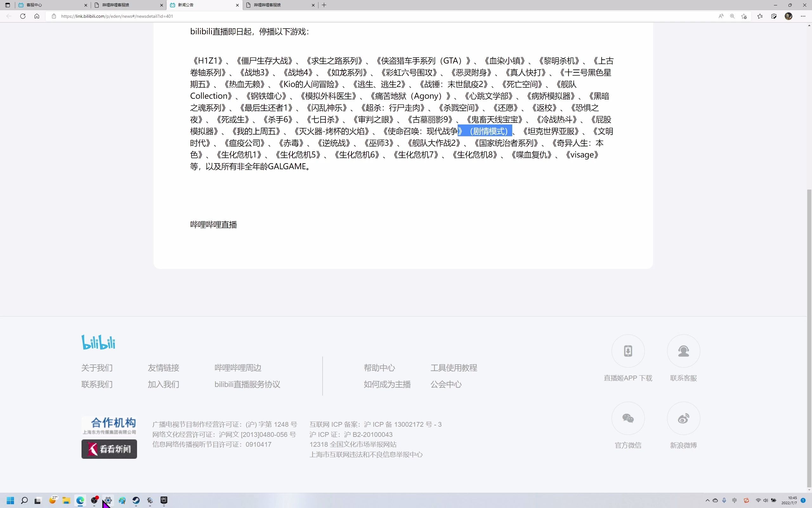The width and height of the screenshot is (812, 508).
Task: Open the zoom magnifier in address bar
Action: coord(732,16)
